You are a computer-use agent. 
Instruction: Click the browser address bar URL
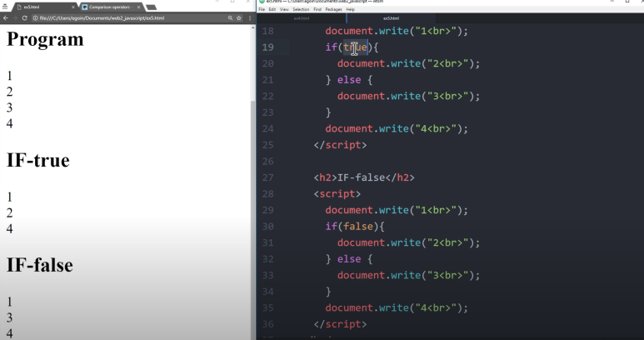point(102,18)
